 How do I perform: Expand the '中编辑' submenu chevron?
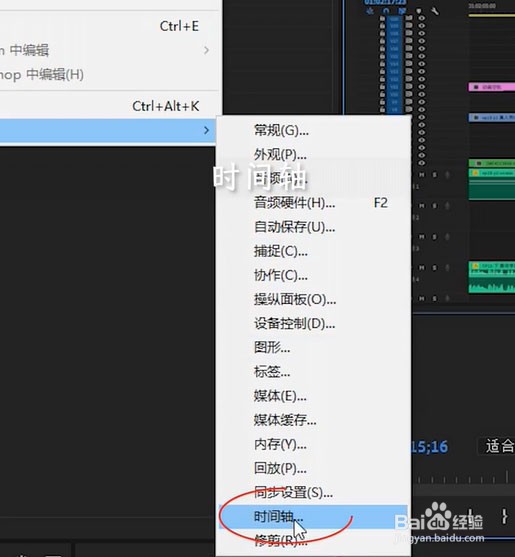206,50
